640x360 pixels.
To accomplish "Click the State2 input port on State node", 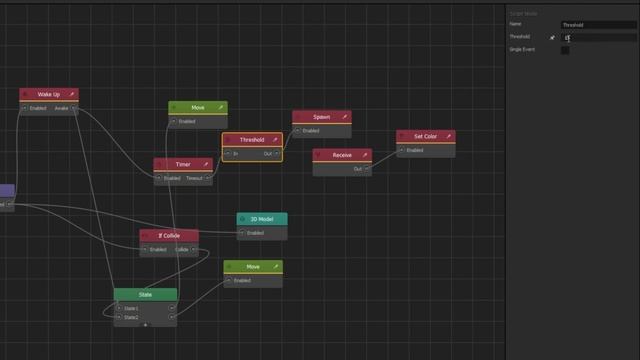I will click(119, 317).
